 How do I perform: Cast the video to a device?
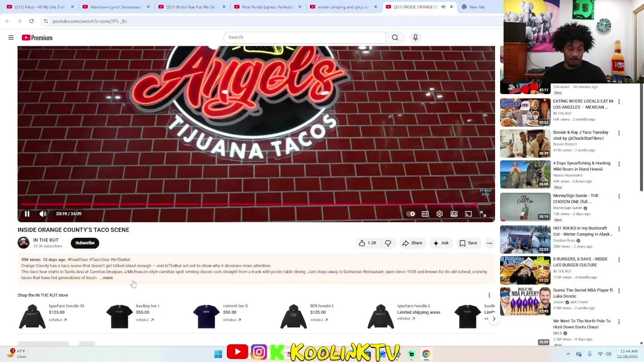(x=468, y=214)
